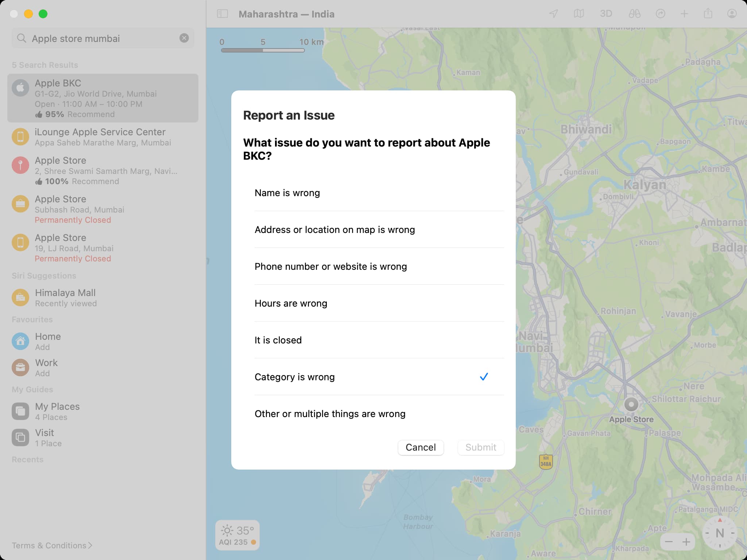The image size is (747, 560).
Task: Open the account profile icon
Action: (x=732, y=14)
